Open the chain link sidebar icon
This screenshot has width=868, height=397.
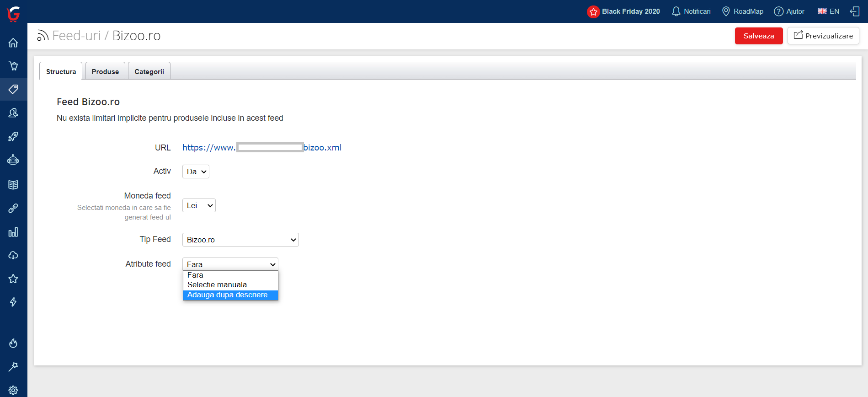coord(13,209)
